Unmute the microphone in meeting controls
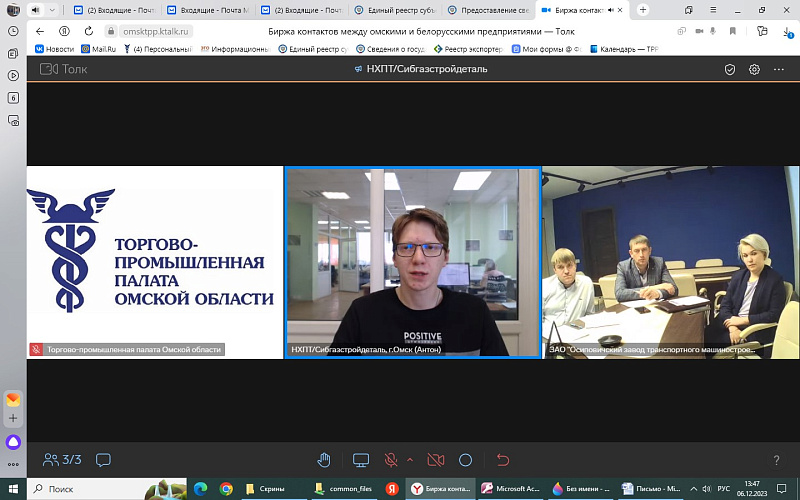Image resolution: width=800 pixels, height=500 pixels. click(391, 460)
